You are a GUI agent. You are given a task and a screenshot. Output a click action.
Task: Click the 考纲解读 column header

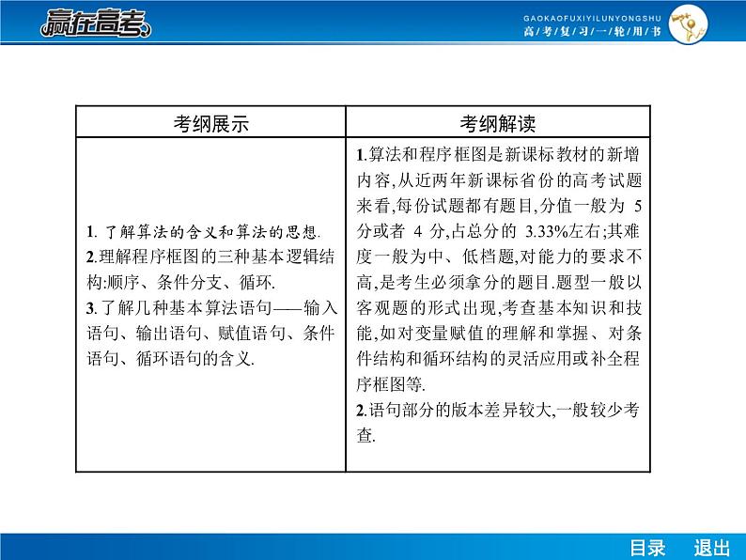[498, 123]
